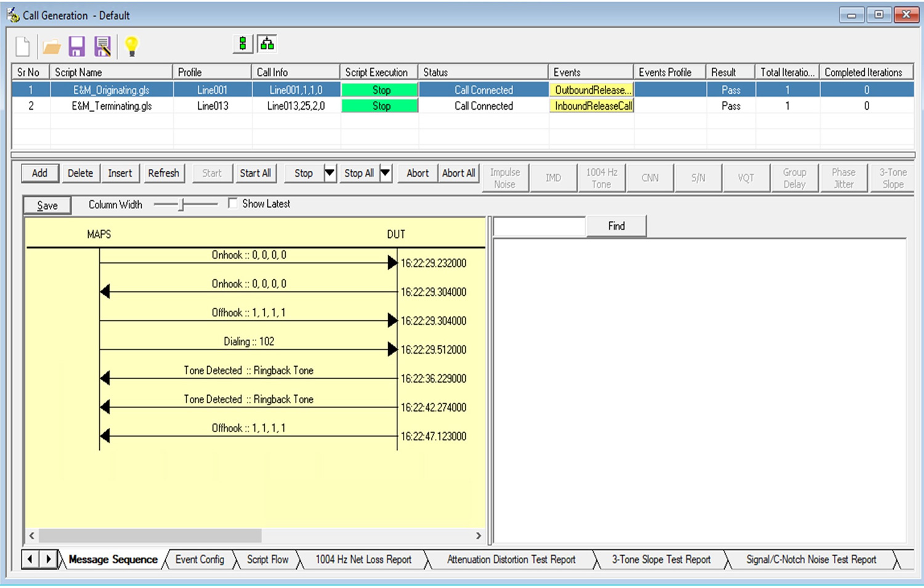Click the Start All button
The width and height of the screenshot is (924, 588).
(x=256, y=173)
